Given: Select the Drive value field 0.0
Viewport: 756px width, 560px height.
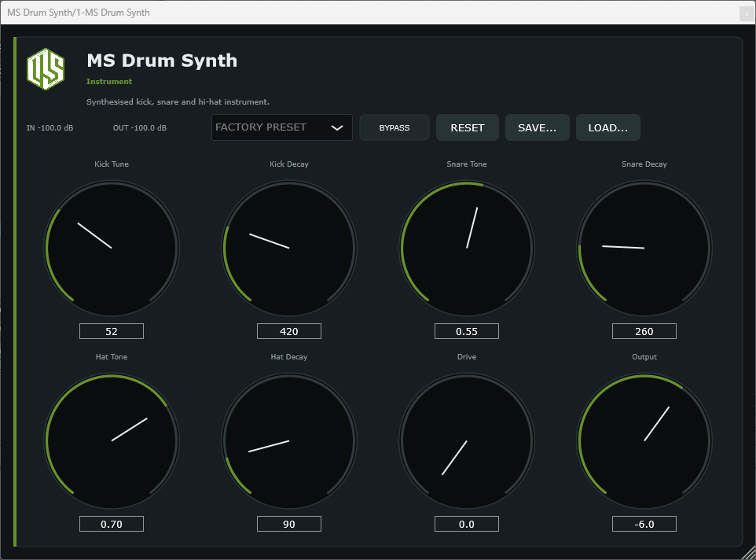Looking at the screenshot, I should click(467, 524).
